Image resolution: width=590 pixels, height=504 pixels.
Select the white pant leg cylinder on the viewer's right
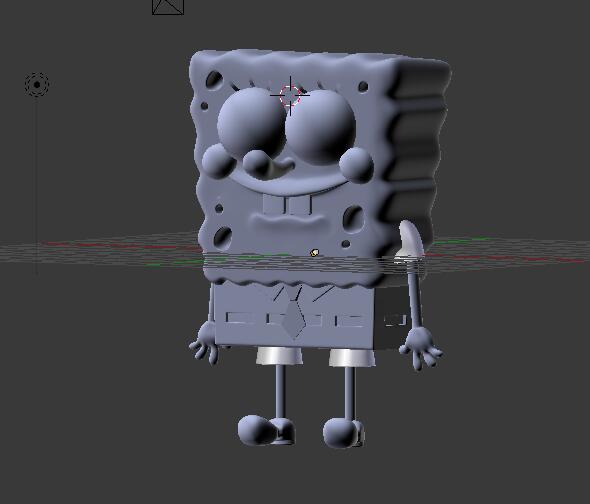(352, 358)
